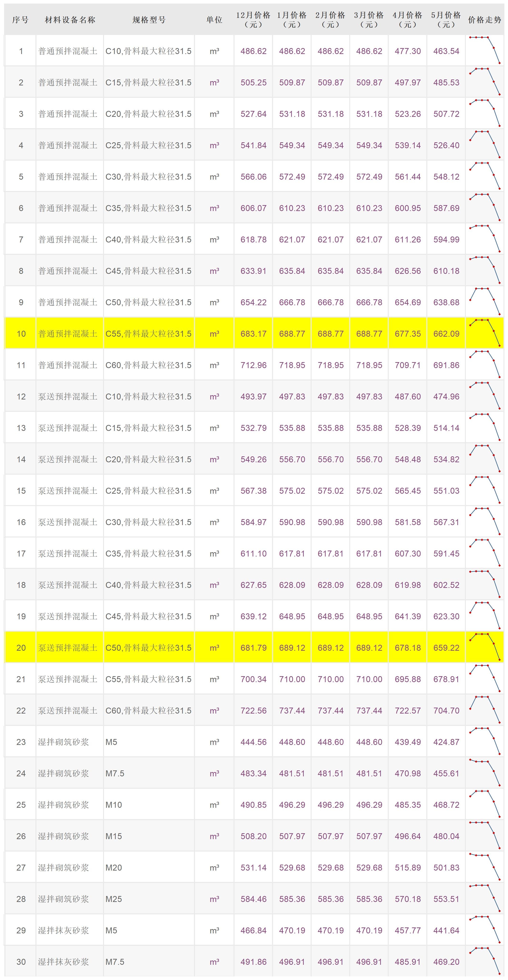Click the 价格走势 column header
The width and height of the screenshot is (508, 980).
(484, 20)
